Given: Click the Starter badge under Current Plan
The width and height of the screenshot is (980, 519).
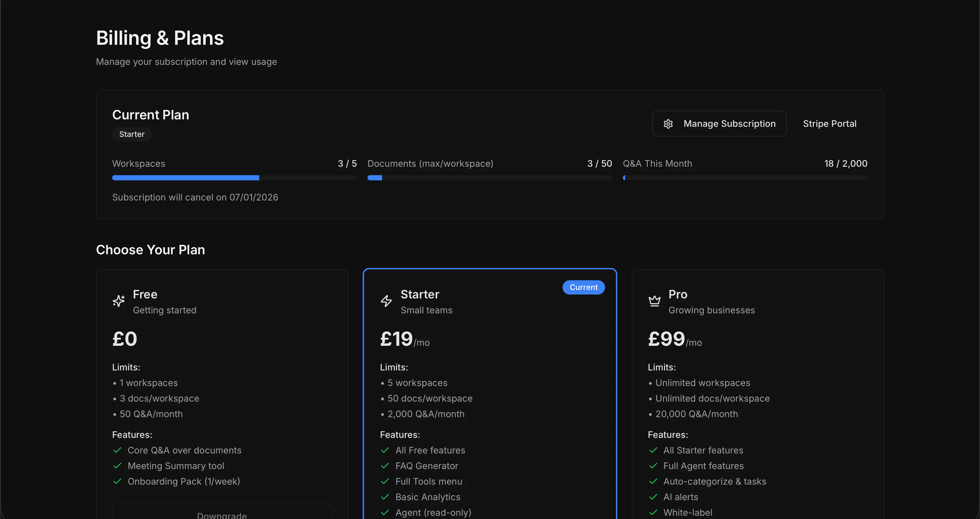Looking at the screenshot, I should [132, 134].
